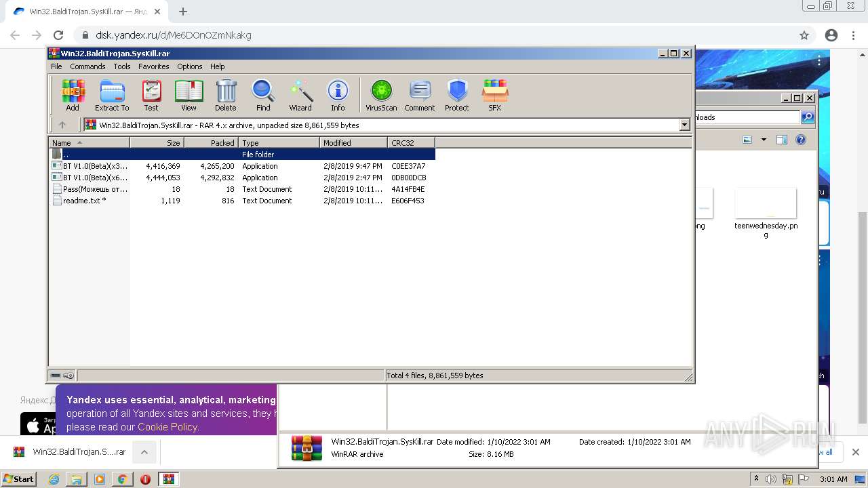This screenshot has height=488, width=868.
Task: Sort files by the Name column
Action: (90, 143)
